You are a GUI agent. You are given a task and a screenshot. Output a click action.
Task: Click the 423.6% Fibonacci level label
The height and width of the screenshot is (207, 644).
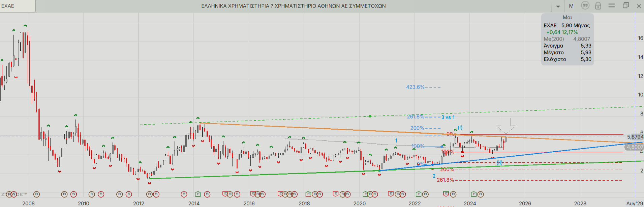click(x=415, y=87)
